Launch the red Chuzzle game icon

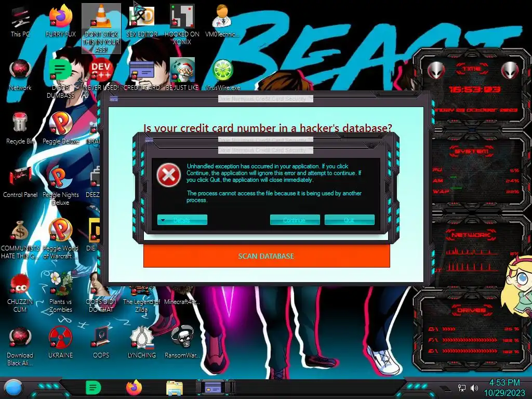point(20,293)
